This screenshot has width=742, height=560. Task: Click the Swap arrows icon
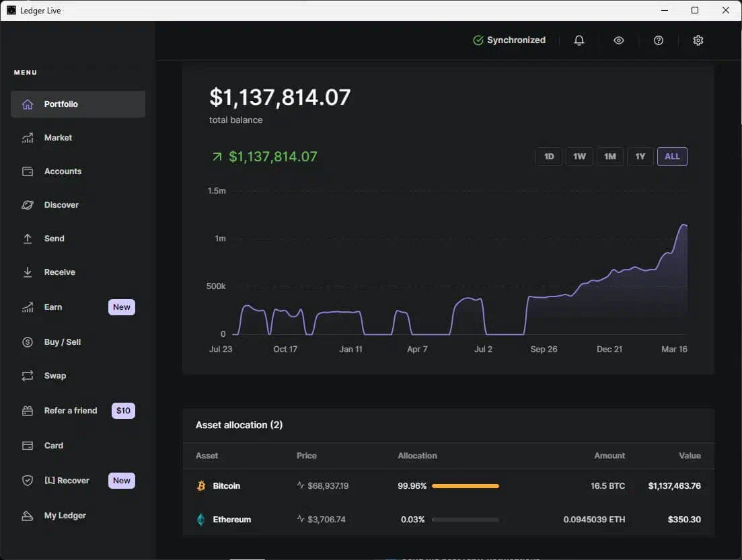[28, 376]
